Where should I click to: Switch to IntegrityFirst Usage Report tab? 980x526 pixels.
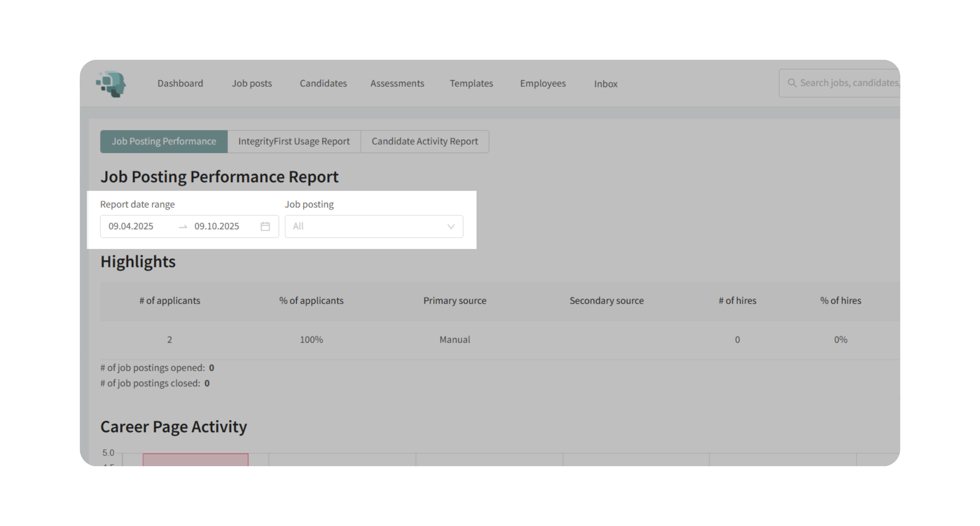[x=294, y=142]
